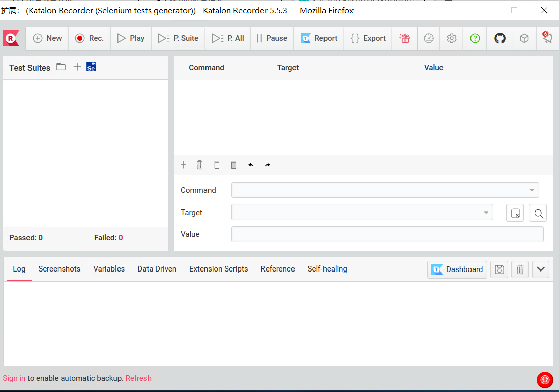Open the gift box icon

coord(404,38)
